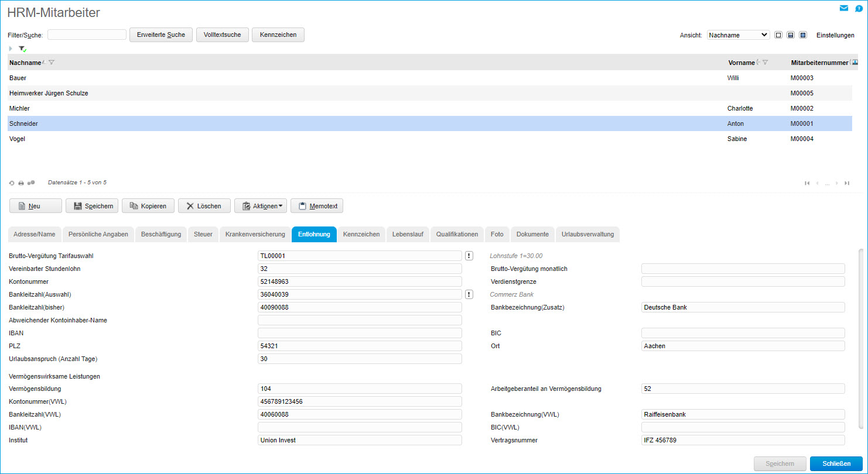
Task: Click the lookup button next to Bankleitzahl 36040039
Action: [x=469, y=294]
